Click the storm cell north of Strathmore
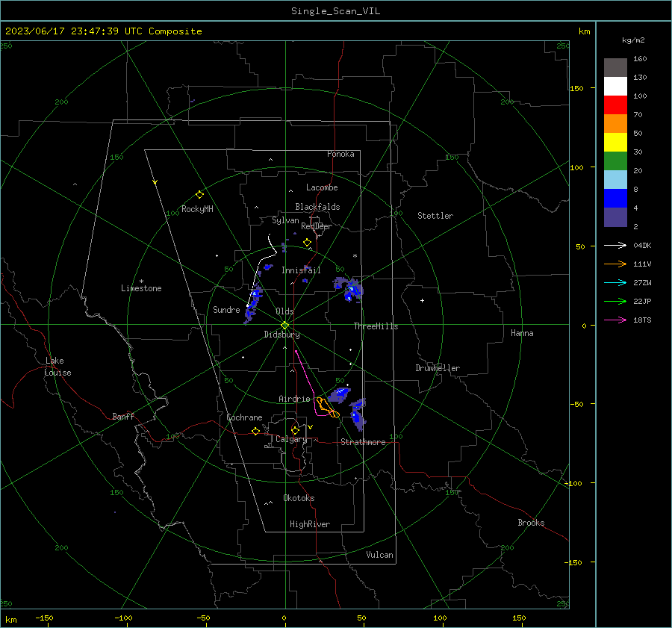The image size is (672, 628). pos(358,414)
